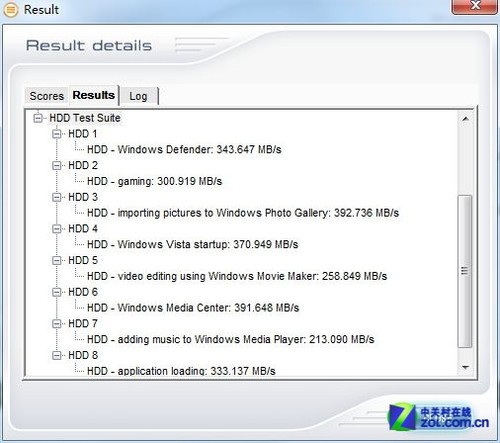Select the Windows Media Center result
Screen dimensions: 500x443
coord(193,308)
